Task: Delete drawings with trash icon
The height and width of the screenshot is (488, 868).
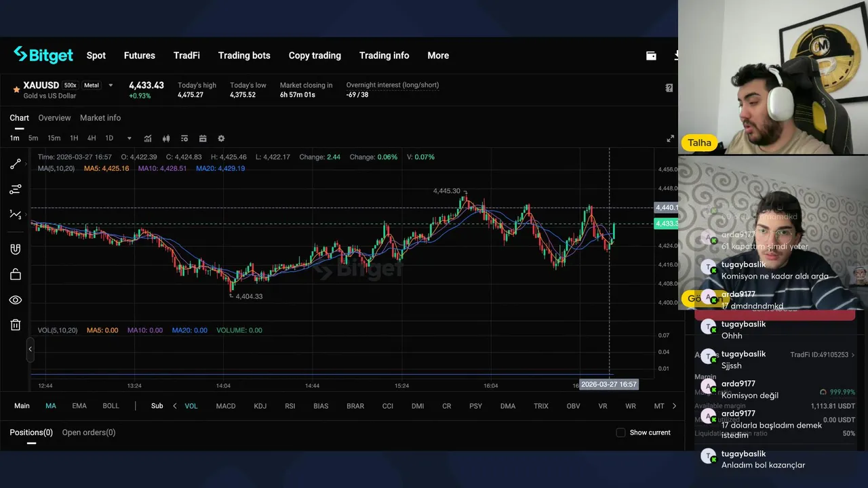Action: point(16,325)
